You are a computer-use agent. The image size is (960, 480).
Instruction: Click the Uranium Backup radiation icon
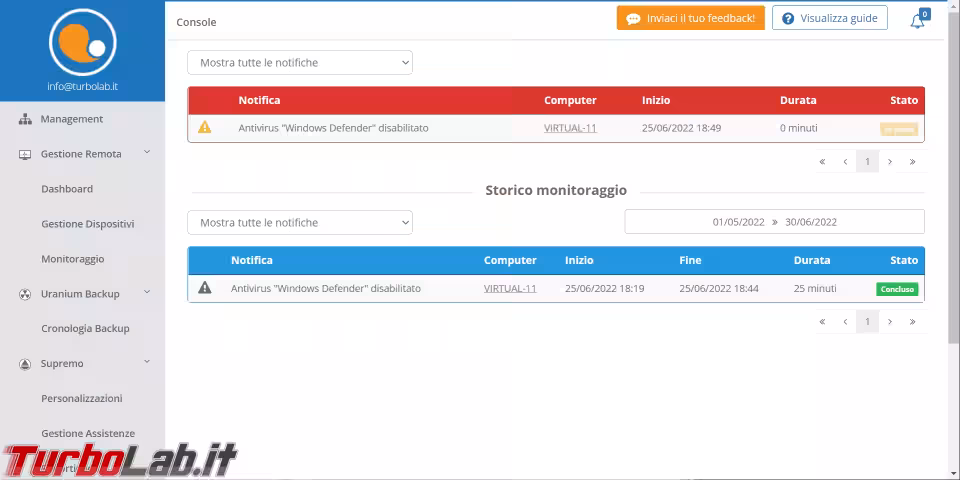click(25, 294)
